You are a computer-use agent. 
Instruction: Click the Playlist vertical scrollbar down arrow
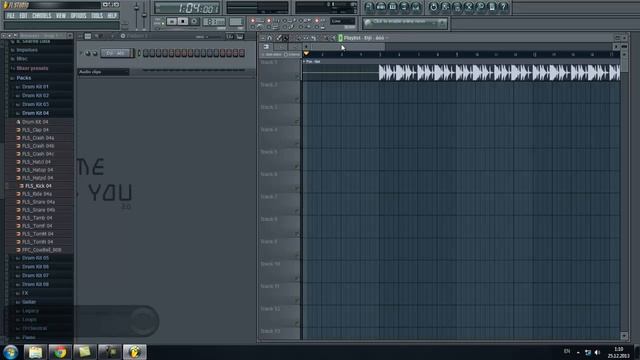tap(624, 336)
